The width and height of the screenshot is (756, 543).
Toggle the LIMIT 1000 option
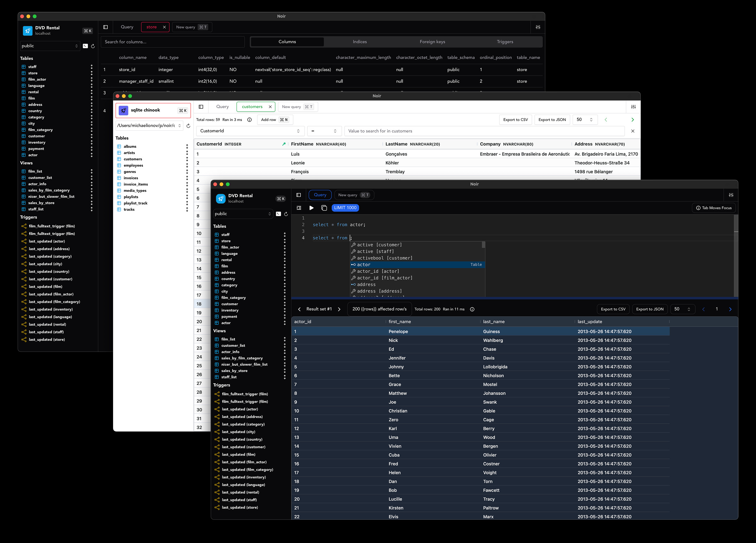[x=345, y=208]
